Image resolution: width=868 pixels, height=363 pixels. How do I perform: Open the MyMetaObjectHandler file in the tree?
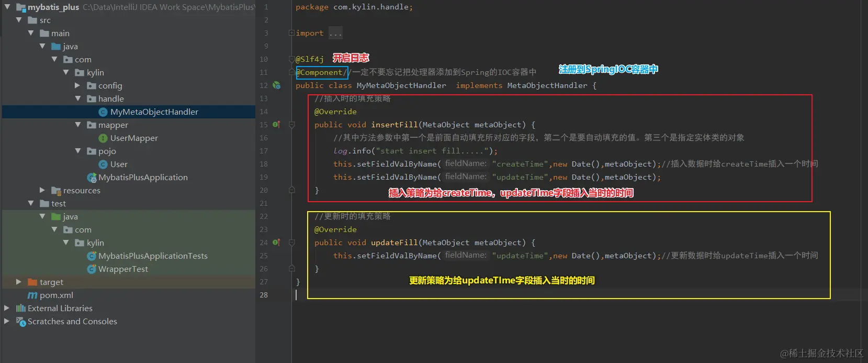pos(154,112)
